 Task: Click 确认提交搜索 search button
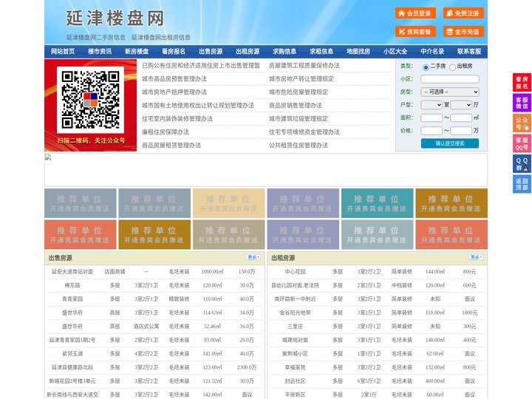tap(450, 143)
